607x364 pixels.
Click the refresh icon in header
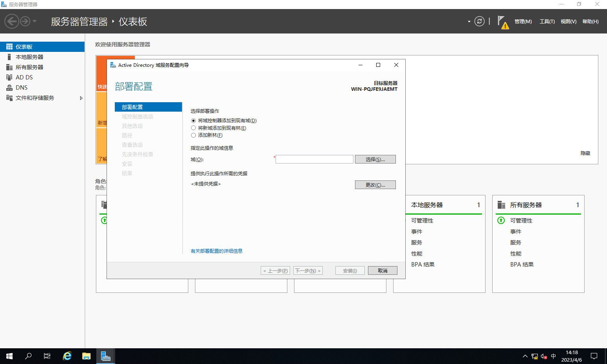479,21
